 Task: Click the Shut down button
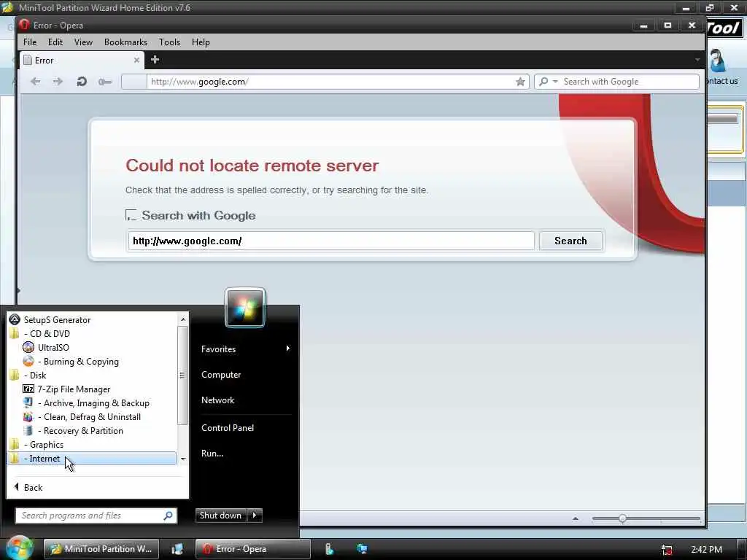(x=220, y=516)
